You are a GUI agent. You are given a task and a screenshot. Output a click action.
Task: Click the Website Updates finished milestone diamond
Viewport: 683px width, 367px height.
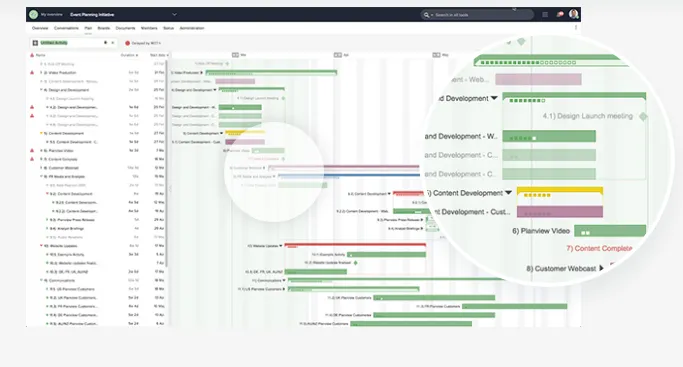click(x=355, y=263)
